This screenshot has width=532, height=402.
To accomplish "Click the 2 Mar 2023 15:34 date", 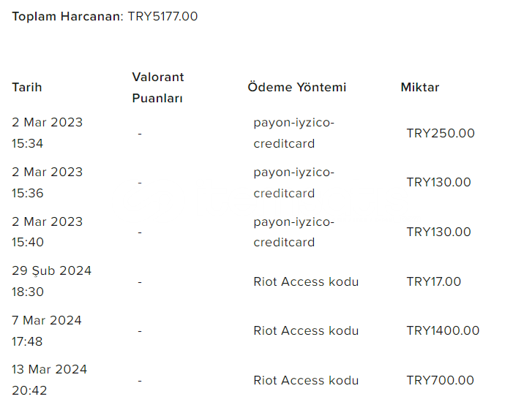I will coord(47,133).
